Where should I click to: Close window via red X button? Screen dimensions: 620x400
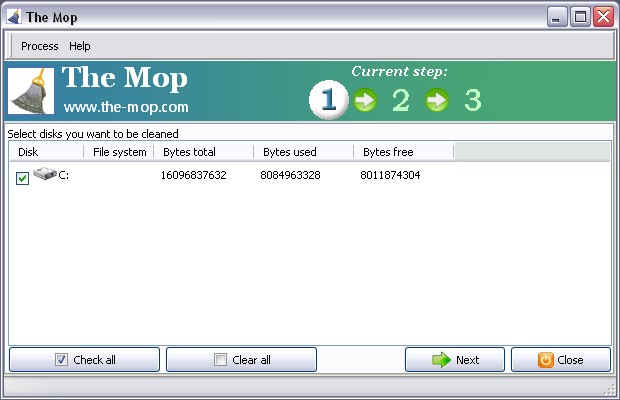(603, 17)
